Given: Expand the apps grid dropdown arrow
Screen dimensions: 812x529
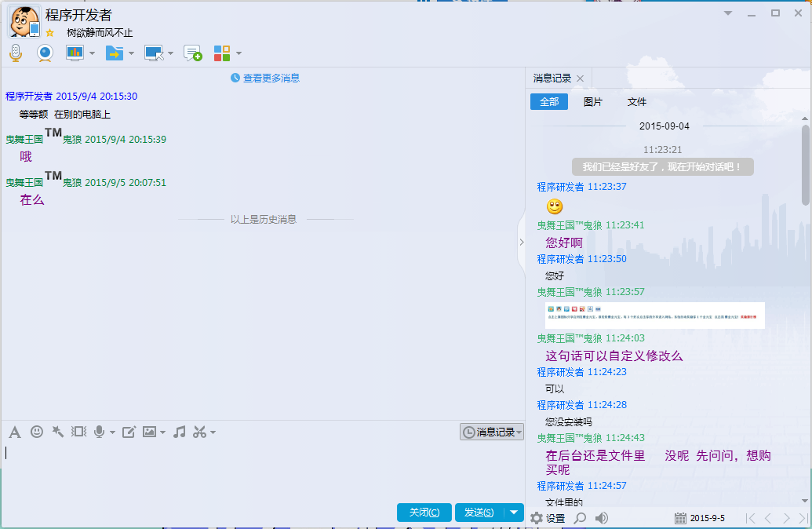Looking at the screenshot, I should (x=239, y=53).
